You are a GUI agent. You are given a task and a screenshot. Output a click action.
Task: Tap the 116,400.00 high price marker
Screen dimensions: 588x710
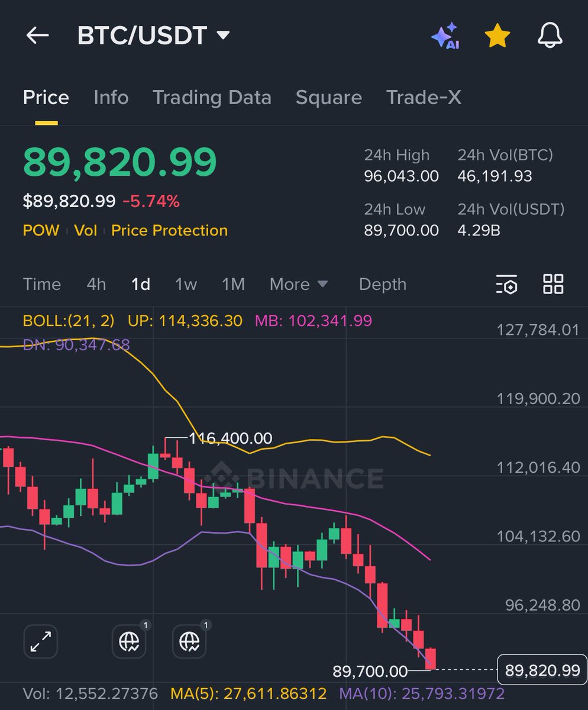coord(230,438)
